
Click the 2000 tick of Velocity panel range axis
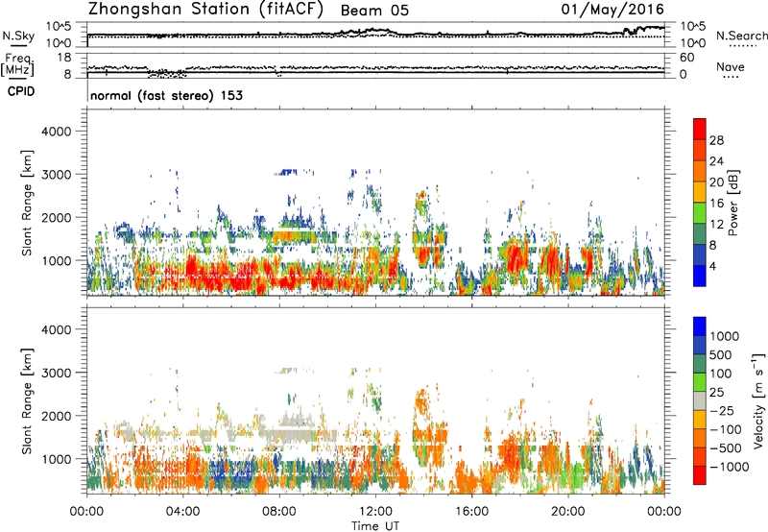57,416
